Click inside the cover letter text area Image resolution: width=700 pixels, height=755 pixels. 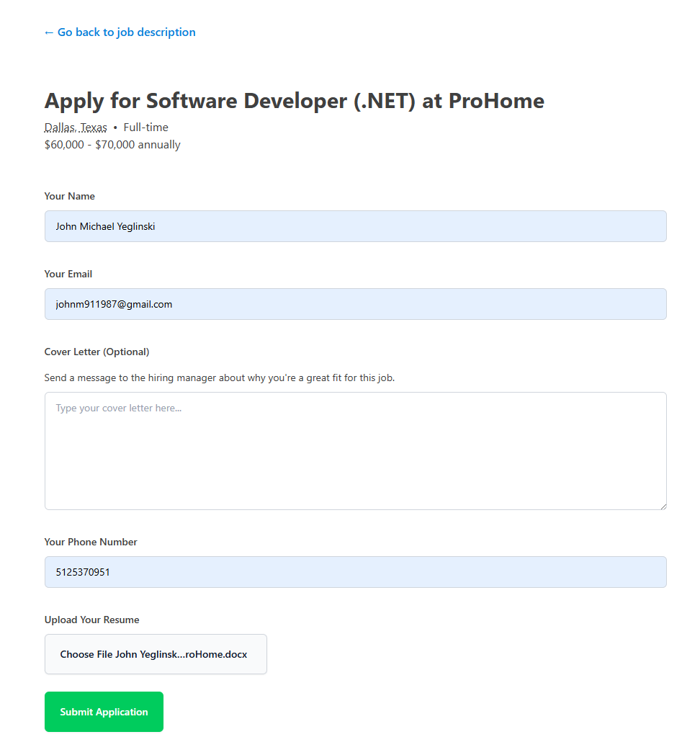coord(355,451)
